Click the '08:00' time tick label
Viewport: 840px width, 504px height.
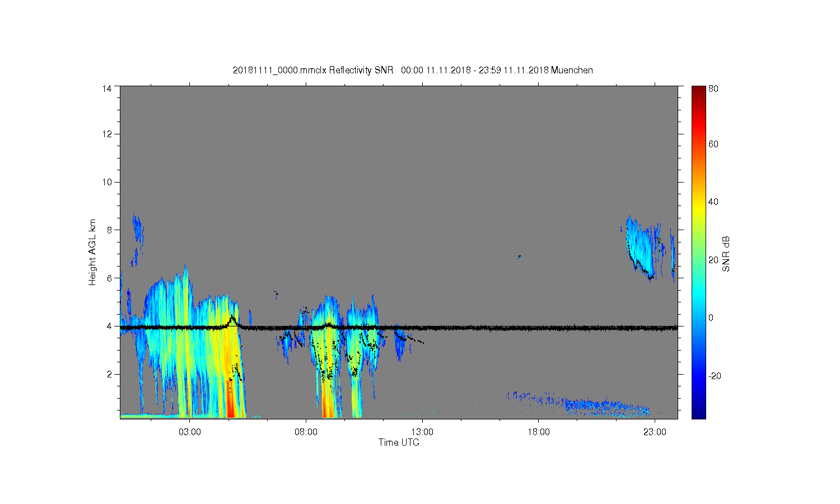coord(306,432)
